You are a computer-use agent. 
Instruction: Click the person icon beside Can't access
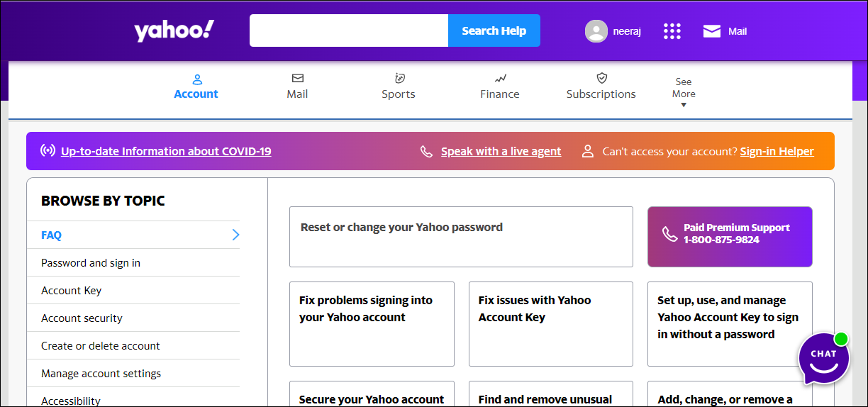pos(587,151)
